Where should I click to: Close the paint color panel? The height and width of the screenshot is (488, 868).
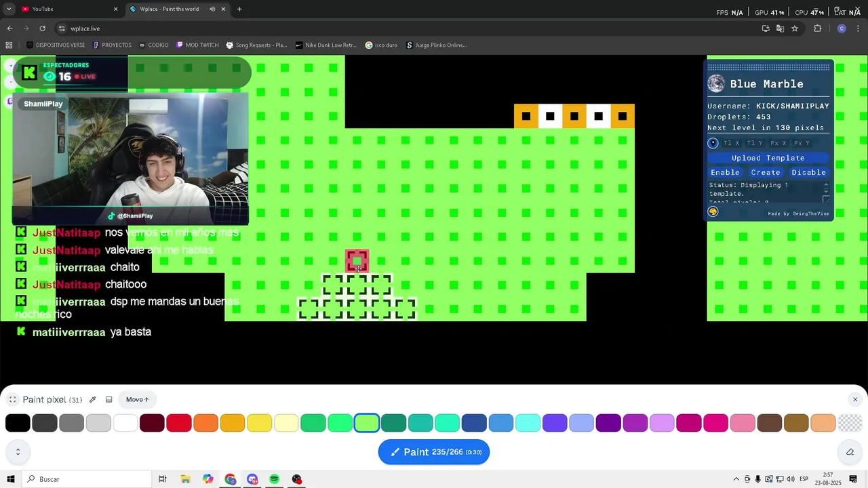(x=855, y=400)
